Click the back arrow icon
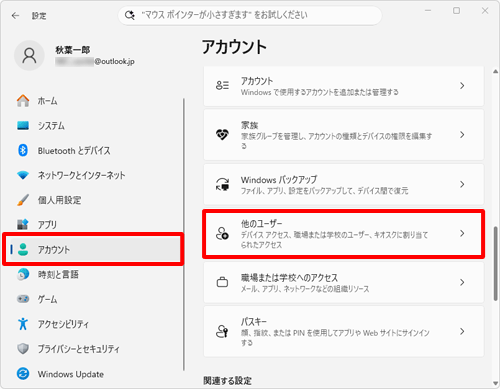This screenshot has height=389, width=500. tap(15, 16)
